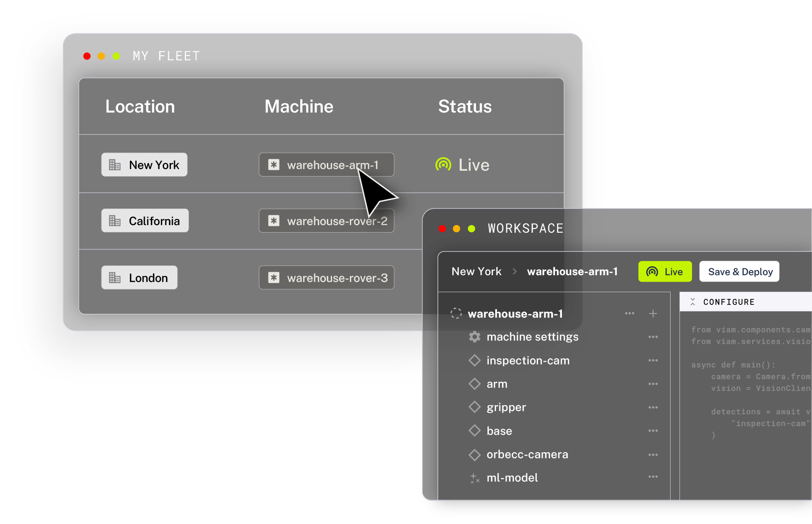Click the machine settings gear icon
Screen dimensions: 812x524
click(x=474, y=337)
